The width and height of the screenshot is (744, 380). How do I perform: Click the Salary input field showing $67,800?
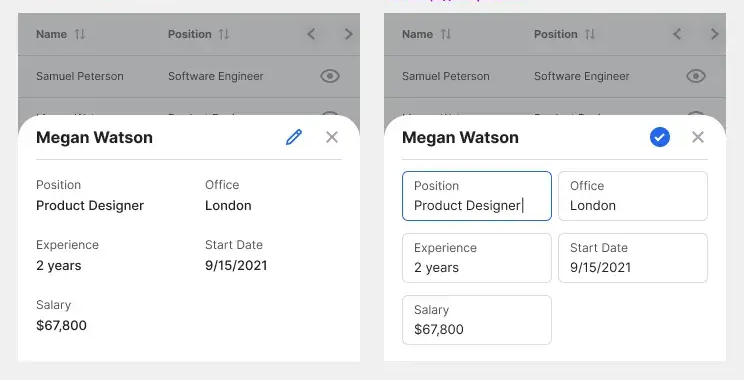tap(477, 320)
